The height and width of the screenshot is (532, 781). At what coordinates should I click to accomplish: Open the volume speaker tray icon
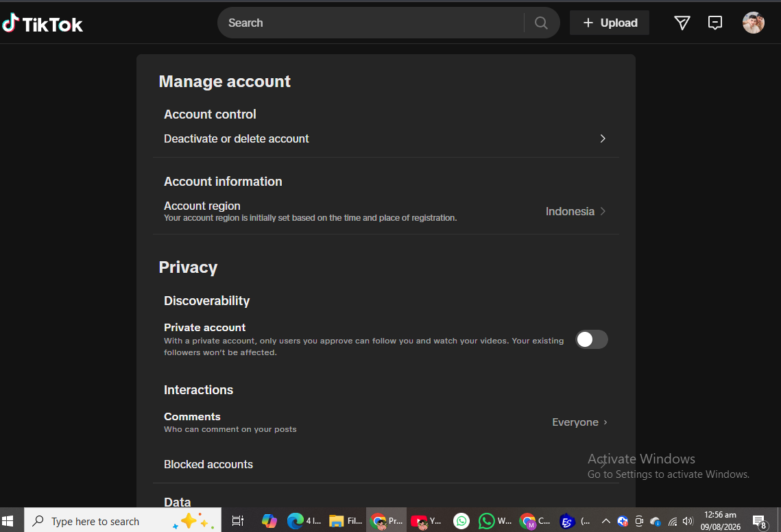[x=688, y=522]
